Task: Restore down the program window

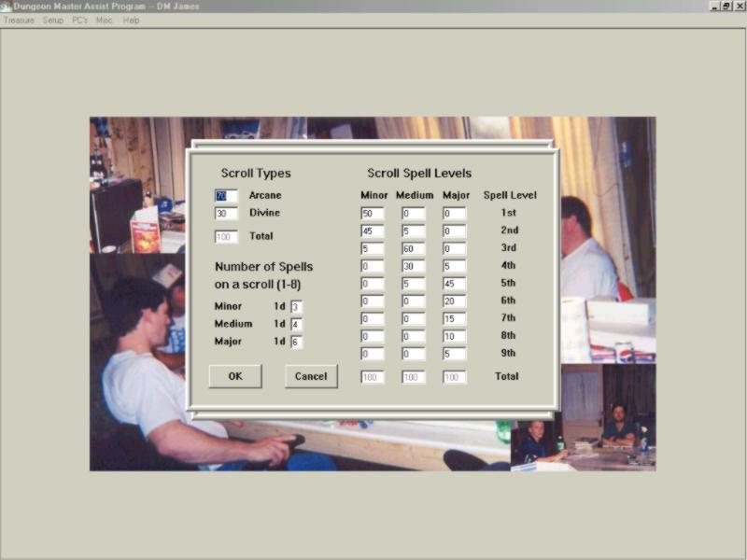Action: click(726, 6)
